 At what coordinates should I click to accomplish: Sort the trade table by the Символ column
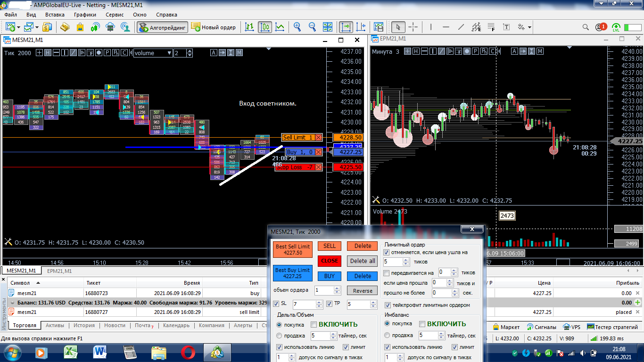[x=21, y=283]
